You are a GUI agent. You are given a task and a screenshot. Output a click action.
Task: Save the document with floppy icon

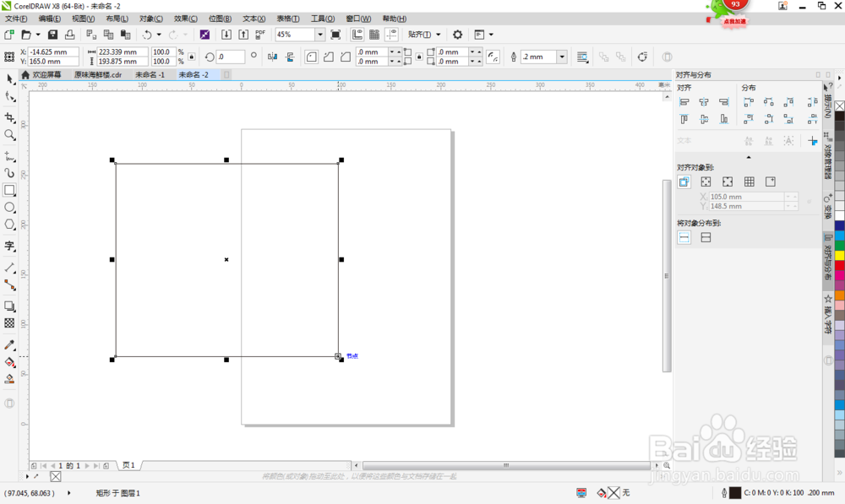coord(52,35)
